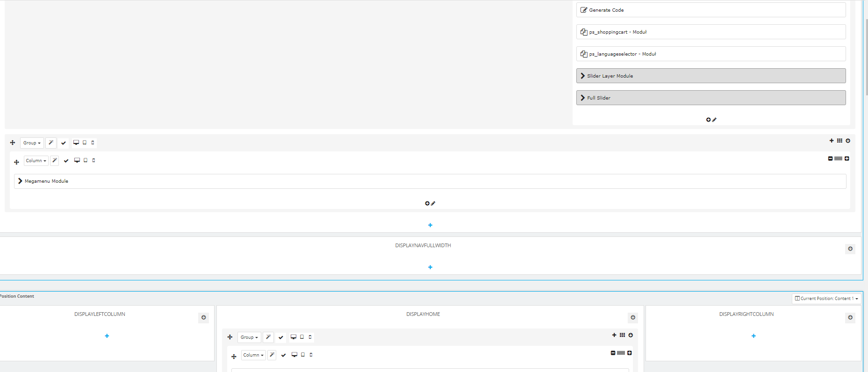Click the pencil icon below Full Slider
The image size is (868, 372).
[714, 120]
